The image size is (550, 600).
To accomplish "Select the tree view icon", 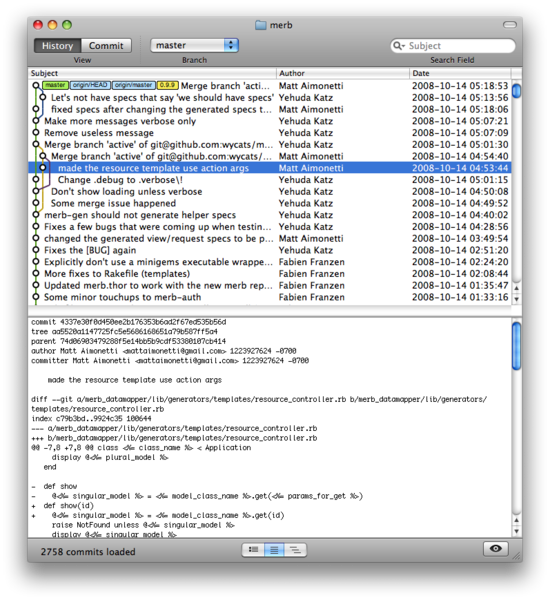I will [295, 550].
